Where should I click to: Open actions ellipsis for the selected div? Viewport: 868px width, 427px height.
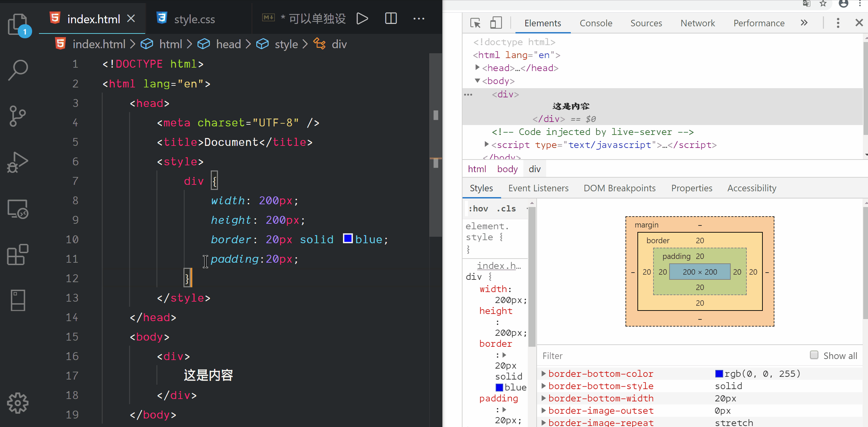(x=468, y=95)
